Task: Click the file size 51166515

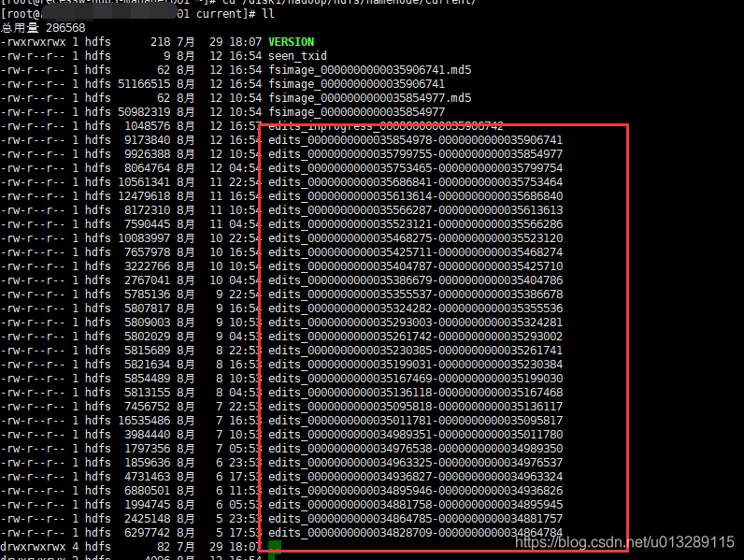Action: click(144, 84)
